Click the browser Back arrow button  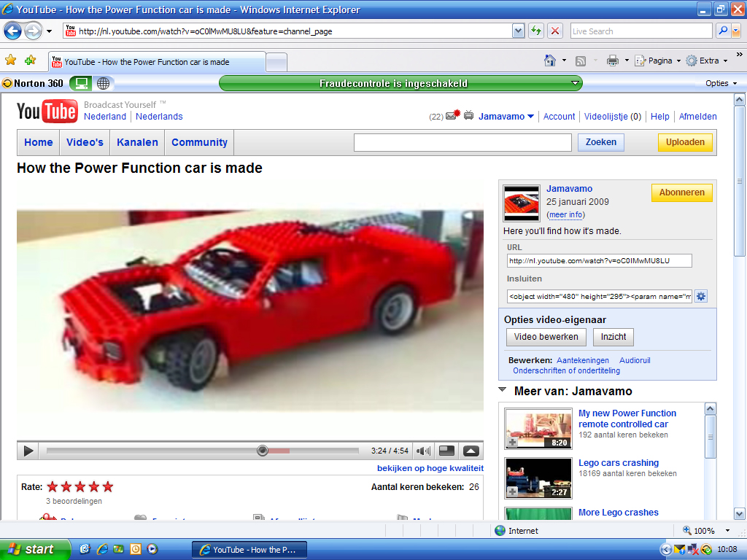click(13, 31)
